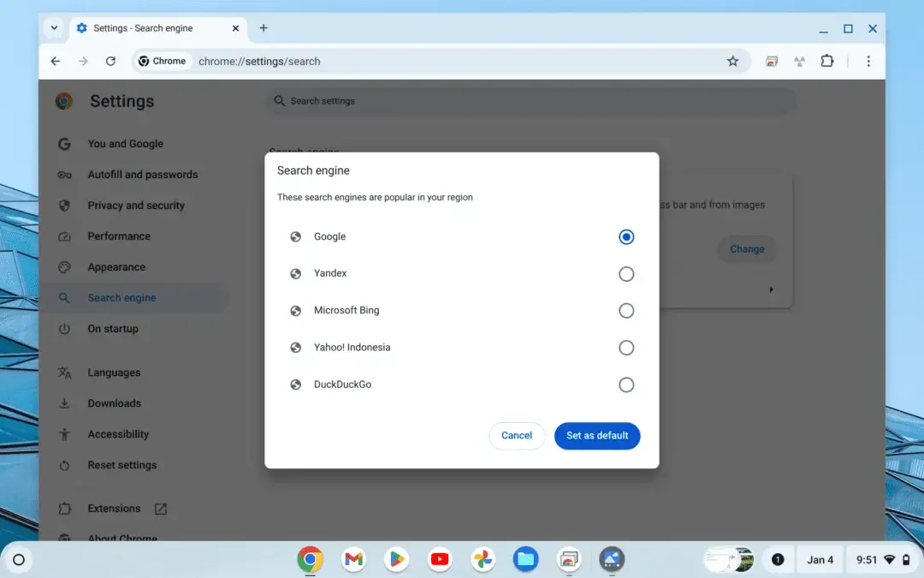
Task: Open the screenshot gallery icon in shelf
Action: point(569,559)
